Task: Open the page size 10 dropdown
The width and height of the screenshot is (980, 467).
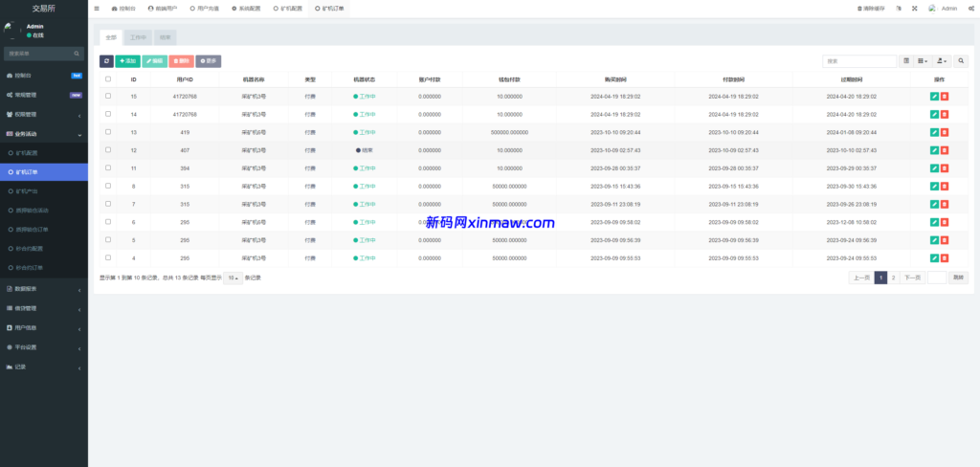Action: pyautogui.click(x=234, y=278)
